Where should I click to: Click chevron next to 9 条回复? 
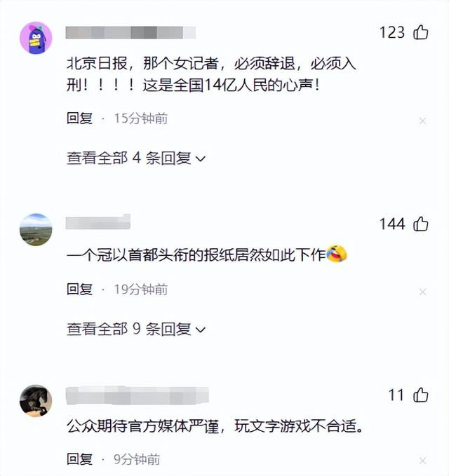coord(201,329)
